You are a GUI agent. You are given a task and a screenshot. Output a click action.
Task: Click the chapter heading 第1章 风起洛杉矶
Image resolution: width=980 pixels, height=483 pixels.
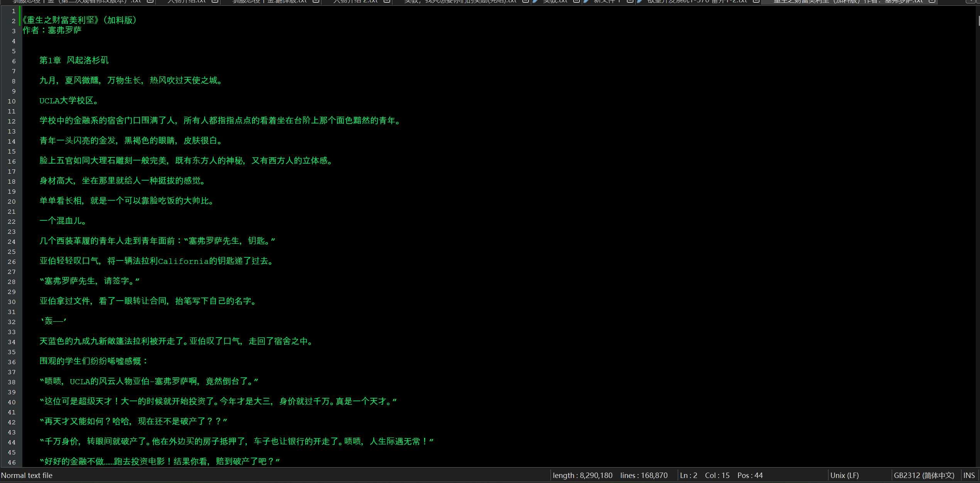tap(74, 60)
